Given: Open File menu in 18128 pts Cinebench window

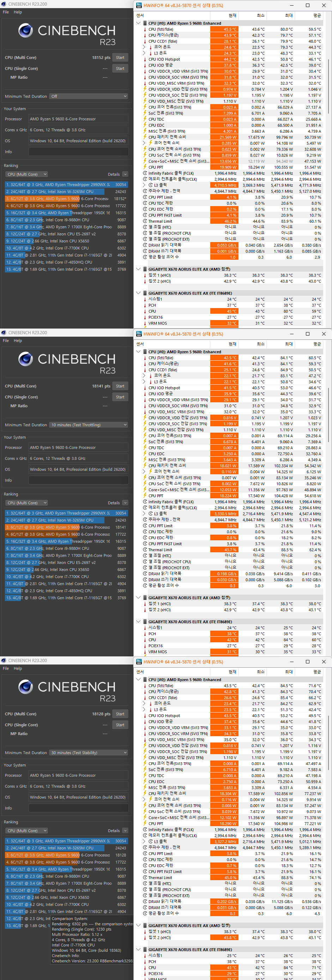Looking at the screenshot, I should pos(6,668).
